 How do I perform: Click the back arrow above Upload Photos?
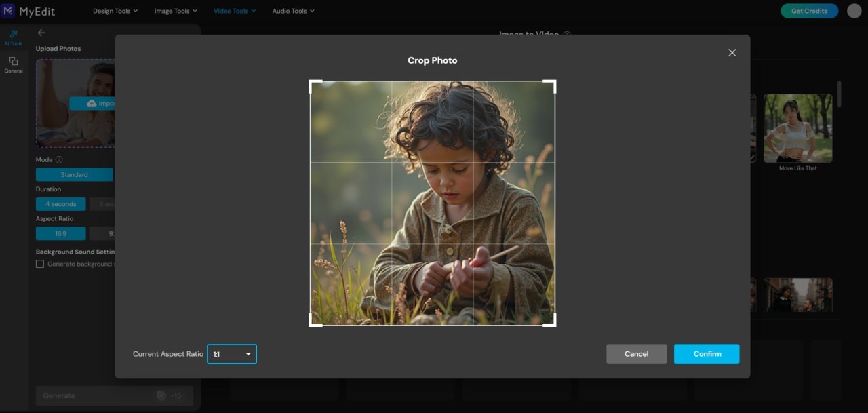click(41, 32)
